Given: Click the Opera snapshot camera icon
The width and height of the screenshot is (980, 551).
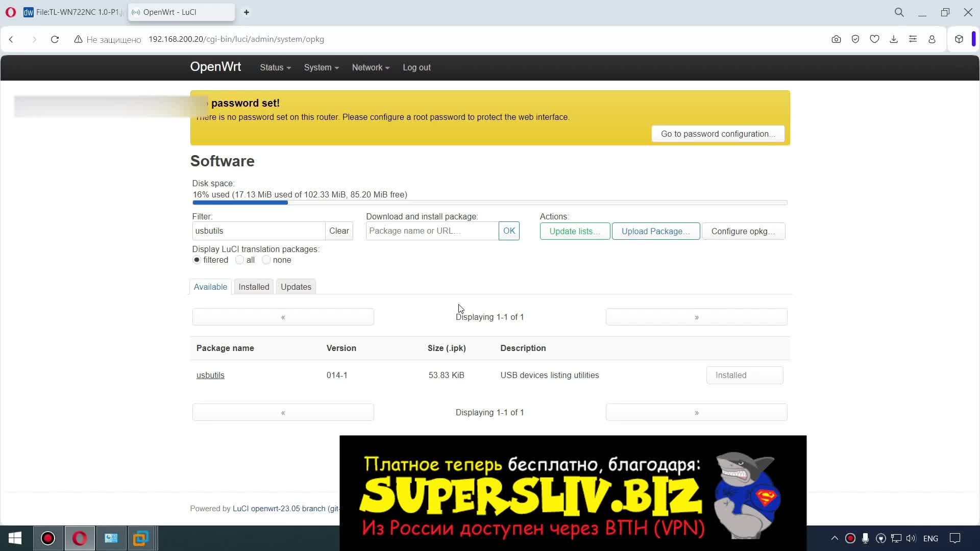Looking at the screenshot, I should (836, 39).
